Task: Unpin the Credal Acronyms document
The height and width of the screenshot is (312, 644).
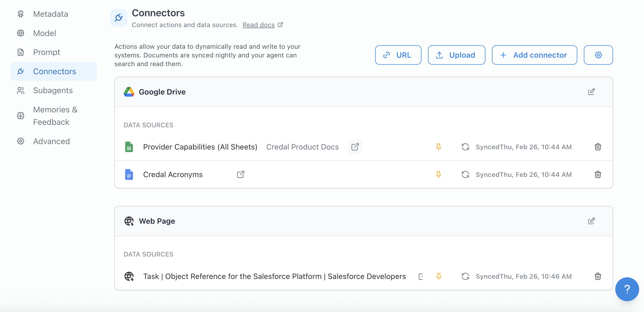Action: tap(438, 174)
